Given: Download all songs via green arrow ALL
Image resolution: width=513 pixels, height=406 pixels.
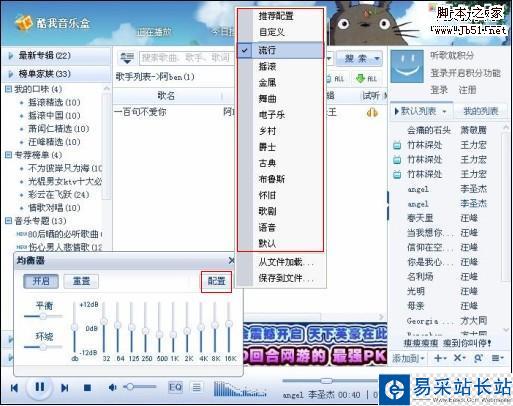Looking at the screenshot, I should tap(366, 79).
